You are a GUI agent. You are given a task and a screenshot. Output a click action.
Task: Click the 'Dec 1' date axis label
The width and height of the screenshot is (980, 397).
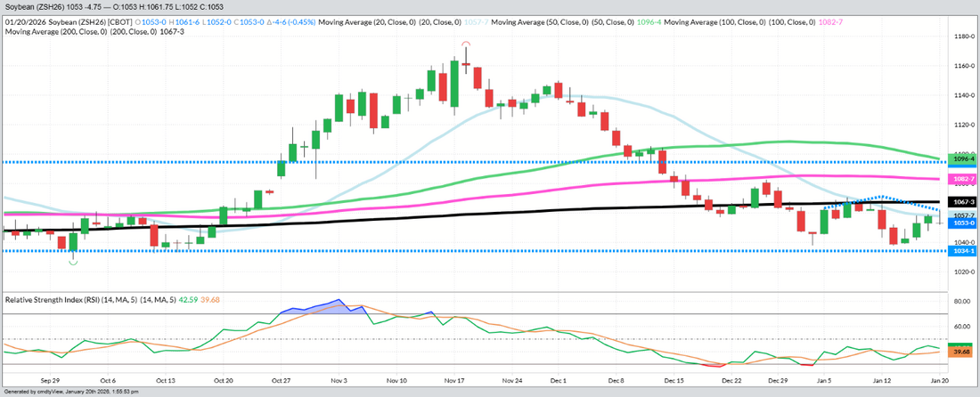pyautogui.click(x=558, y=380)
